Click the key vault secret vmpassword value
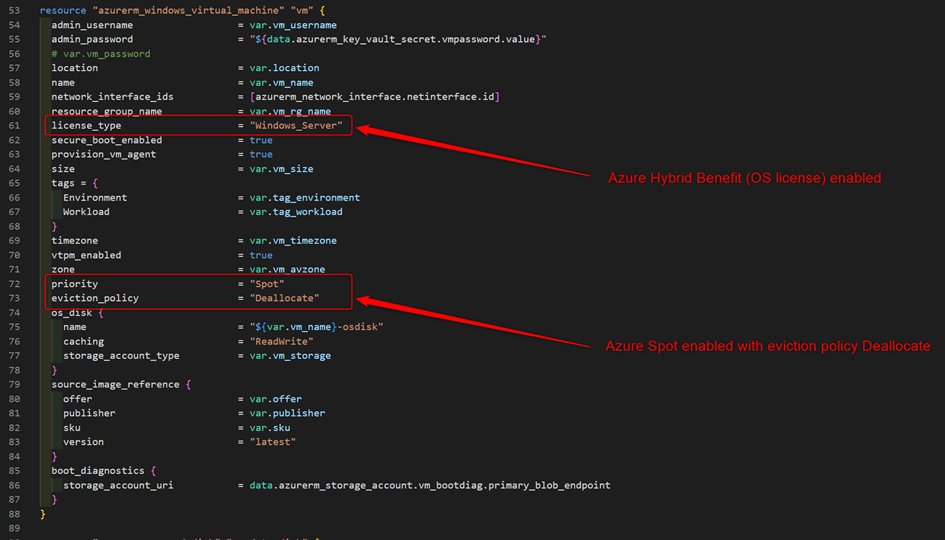 [x=398, y=39]
